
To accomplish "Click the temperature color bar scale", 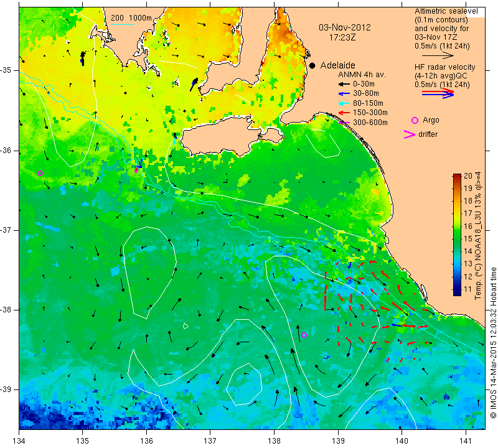I will pos(457,235).
